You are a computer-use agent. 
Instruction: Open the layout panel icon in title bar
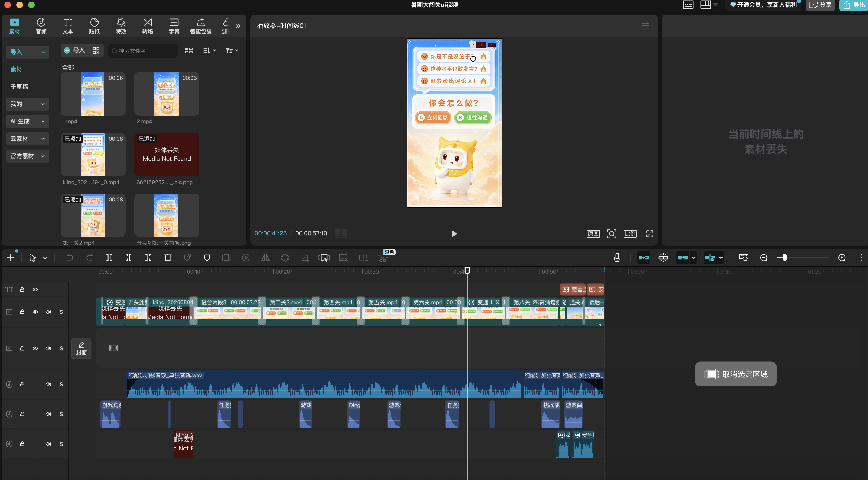point(705,5)
